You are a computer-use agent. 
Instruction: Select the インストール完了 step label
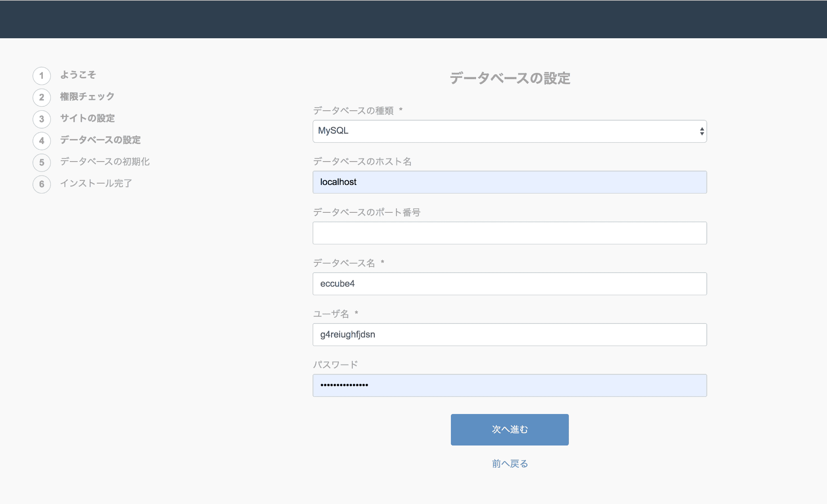tap(96, 183)
